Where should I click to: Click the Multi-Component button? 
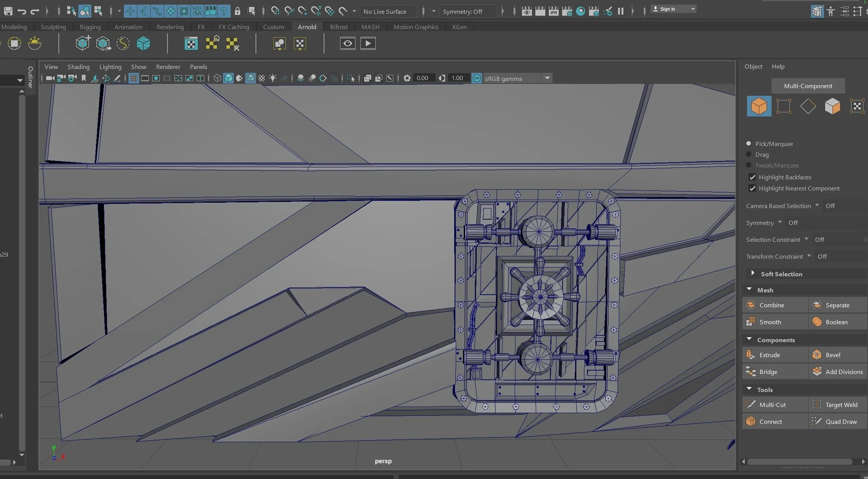click(808, 86)
